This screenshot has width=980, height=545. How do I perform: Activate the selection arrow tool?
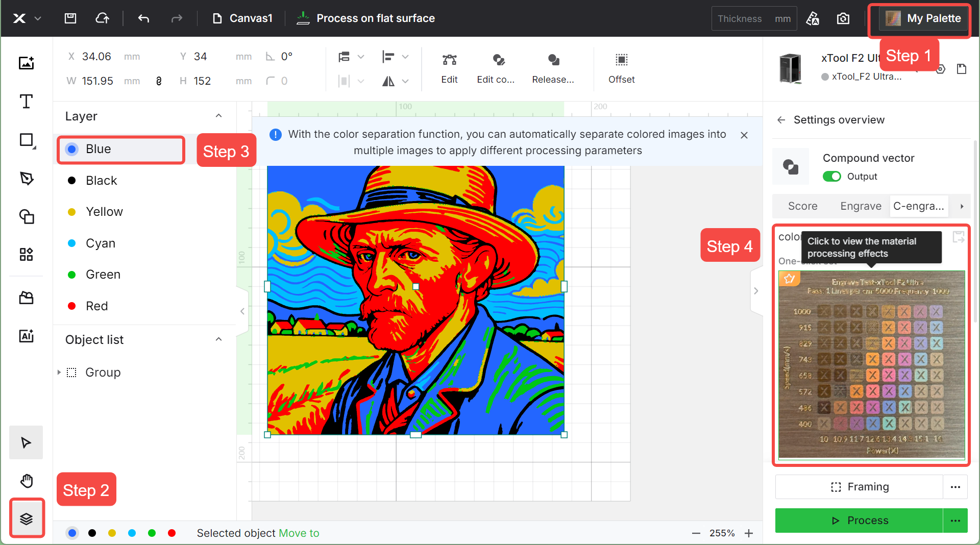coord(26,442)
